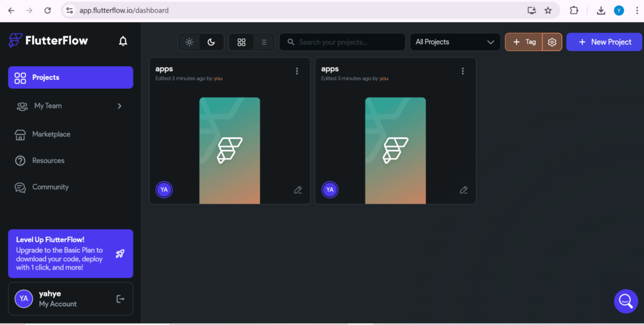The image size is (644, 325).
Task: Click the notifications bell icon
Action: pos(123,42)
